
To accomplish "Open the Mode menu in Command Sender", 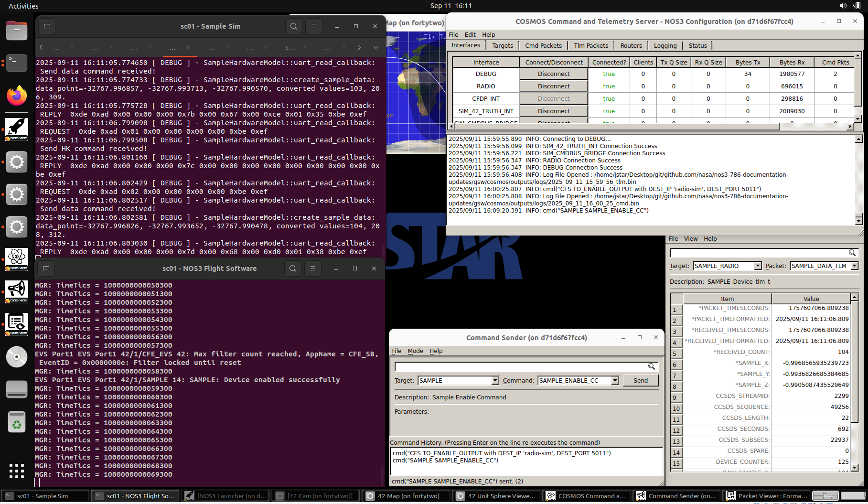I will tap(415, 351).
